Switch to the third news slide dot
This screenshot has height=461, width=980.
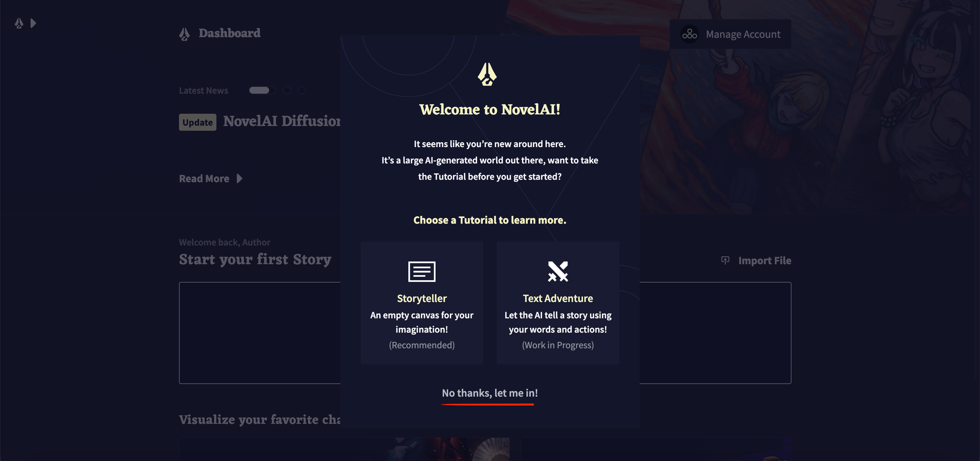(x=302, y=90)
